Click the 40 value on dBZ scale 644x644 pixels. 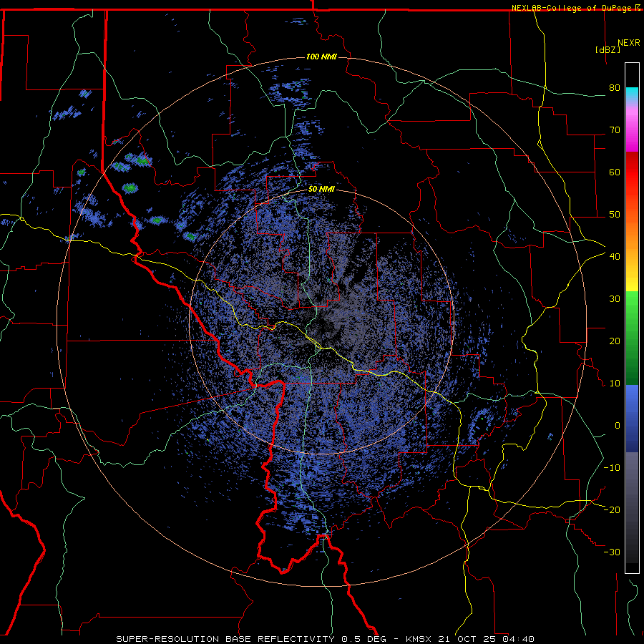click(x=615, y=257)
